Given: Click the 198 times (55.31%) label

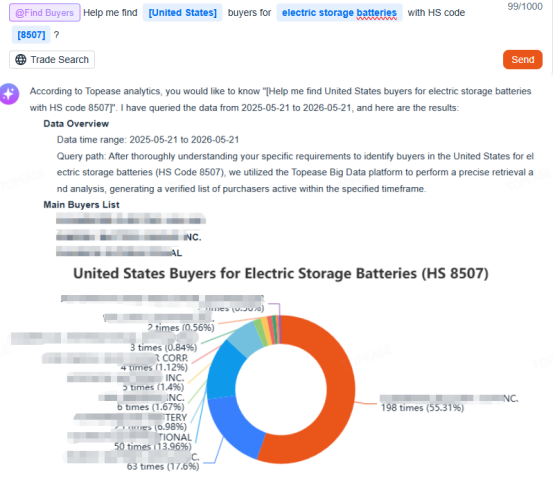Looking at the screenshot, I should click(423, 408).
